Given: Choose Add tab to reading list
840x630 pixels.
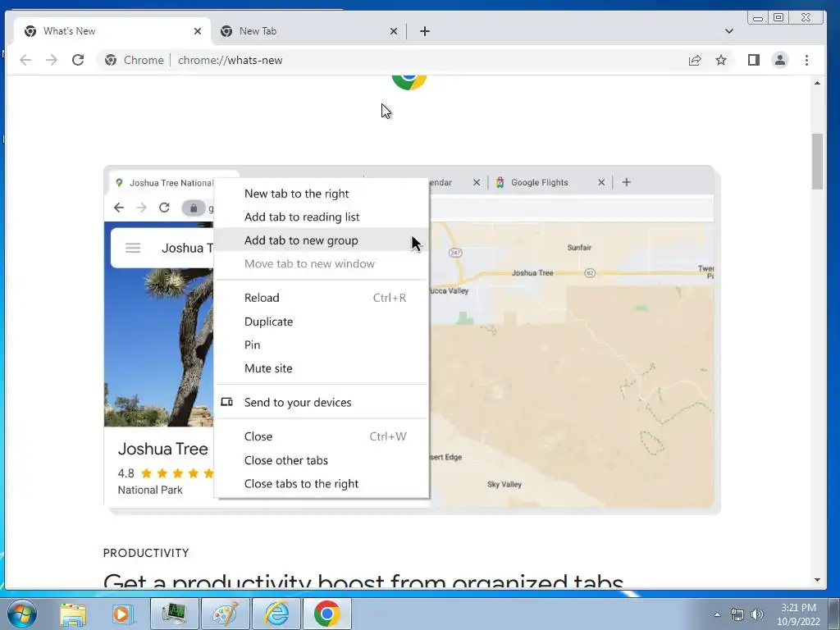Looking at the screenshot, I should pyautogui.click(x=322, y=217).
